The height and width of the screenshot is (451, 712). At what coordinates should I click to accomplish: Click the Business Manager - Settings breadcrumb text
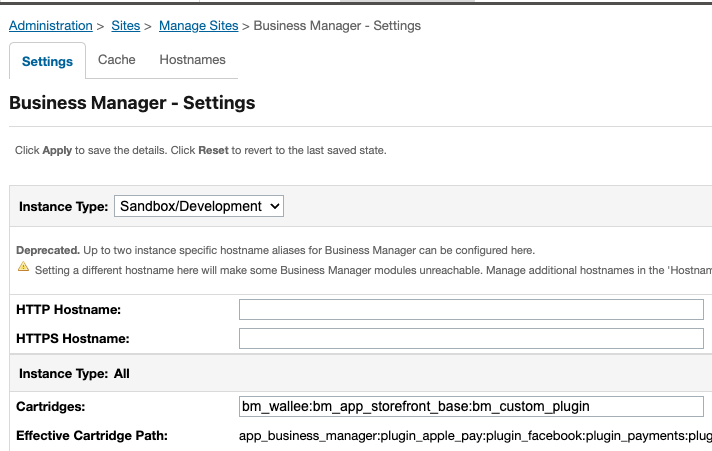(337, 25)
